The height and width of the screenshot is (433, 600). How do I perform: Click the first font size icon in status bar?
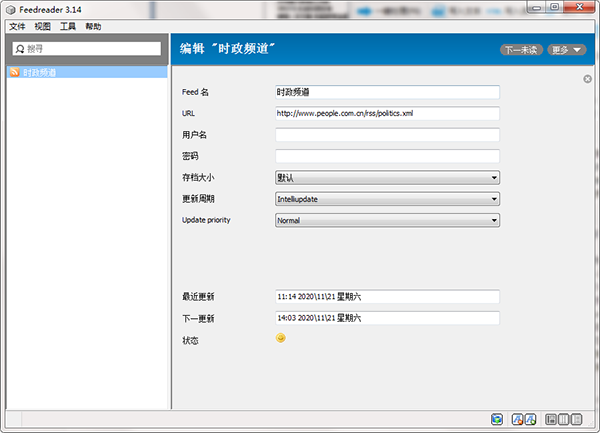pyautogui.click(x=518, y=419)
